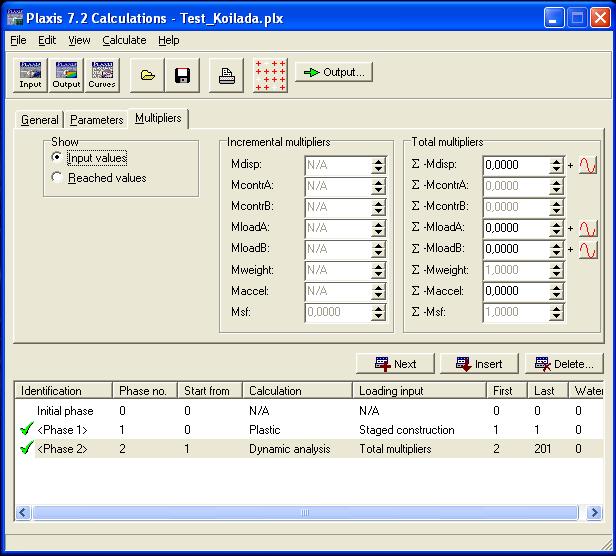Click the open file folder icon
616x556 pixels.
(147, 75)
